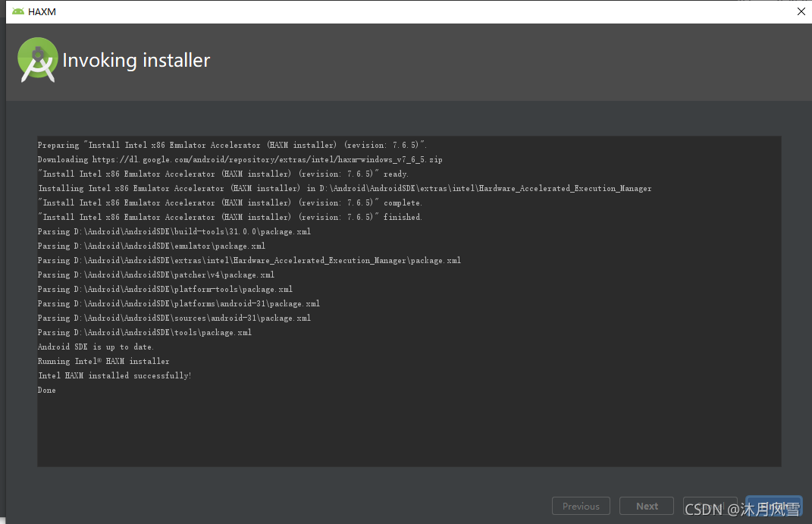Click the Next button
Screen dimensions: 812x524
(646, 506)
